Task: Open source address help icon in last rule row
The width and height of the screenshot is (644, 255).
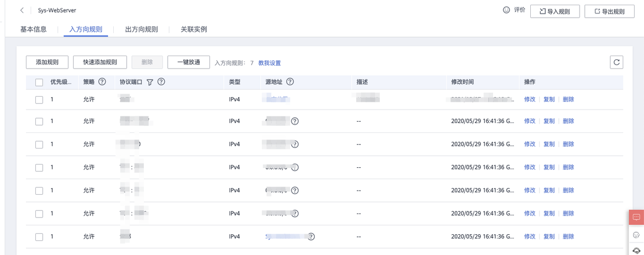Action: pyautogui.click(x=311, y=236)
